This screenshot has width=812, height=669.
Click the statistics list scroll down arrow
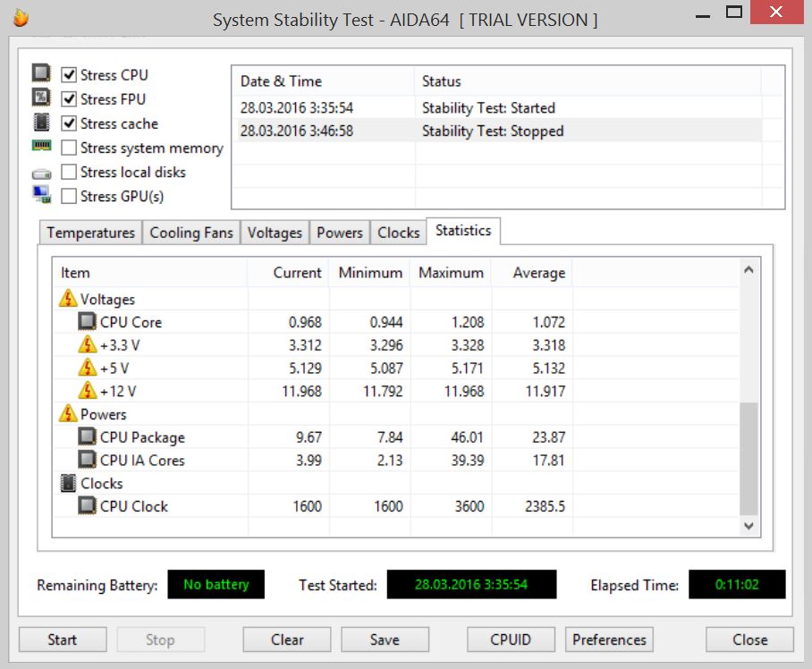click(749, 526)
